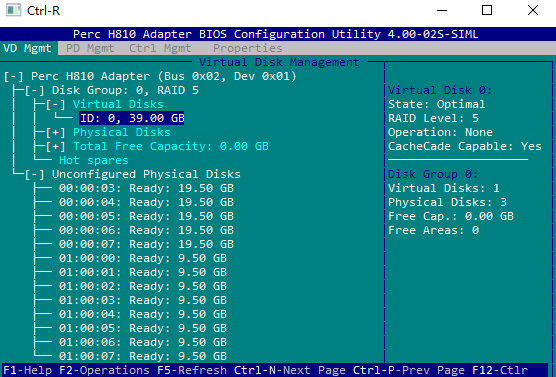Select disk 01:00:07: Ready: 9.50 GB
The height and width of the screenshot is (377, 556).
143,356
